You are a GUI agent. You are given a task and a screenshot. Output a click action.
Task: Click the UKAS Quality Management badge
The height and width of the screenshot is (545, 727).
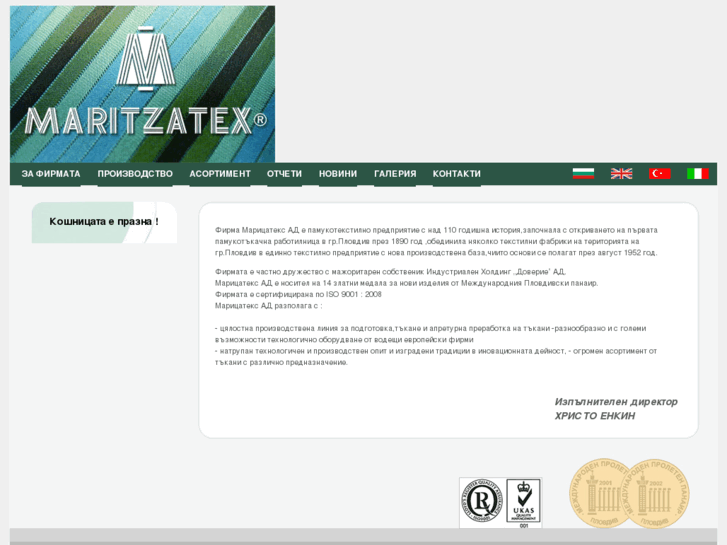523,502
